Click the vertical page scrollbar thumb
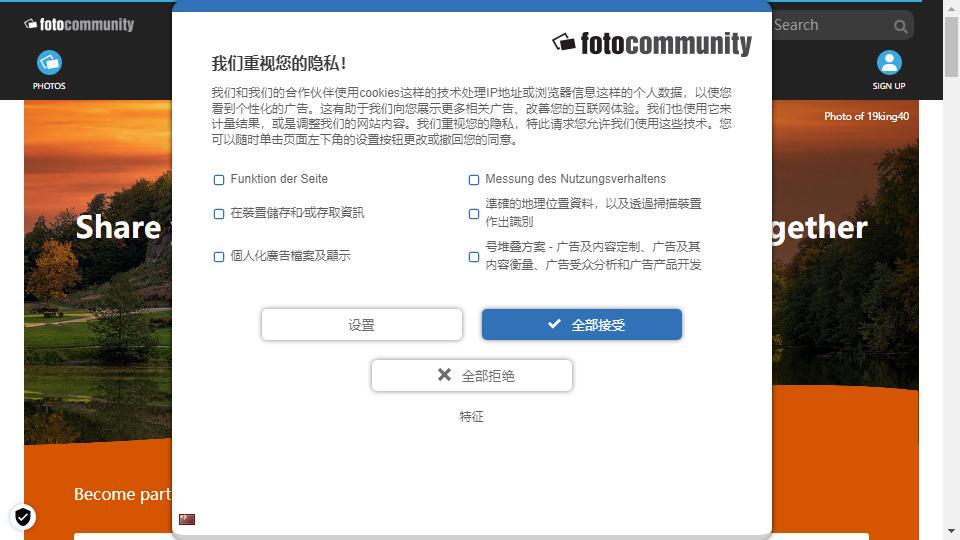 [951, 46]
